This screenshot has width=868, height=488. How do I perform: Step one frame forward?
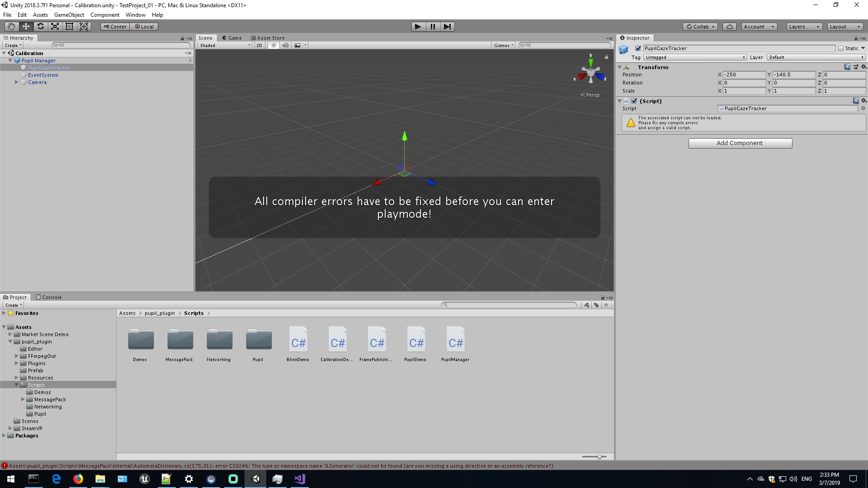[447, 27]
